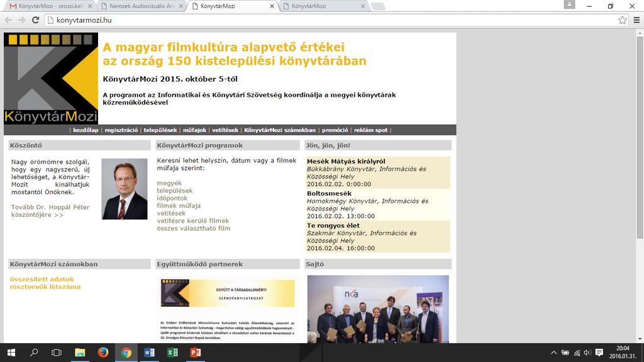
Task: Follow the összesített adatok link
Action: pos(42,279)
